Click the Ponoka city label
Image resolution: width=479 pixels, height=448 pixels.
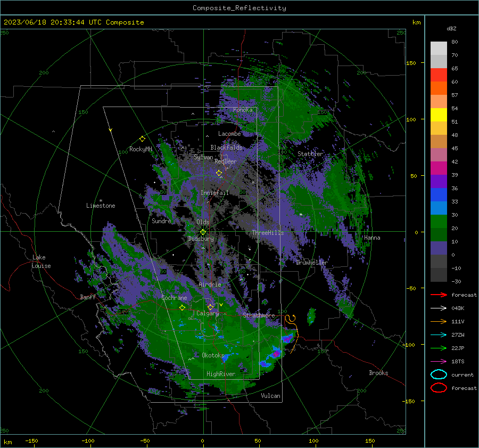pos(243,110)
